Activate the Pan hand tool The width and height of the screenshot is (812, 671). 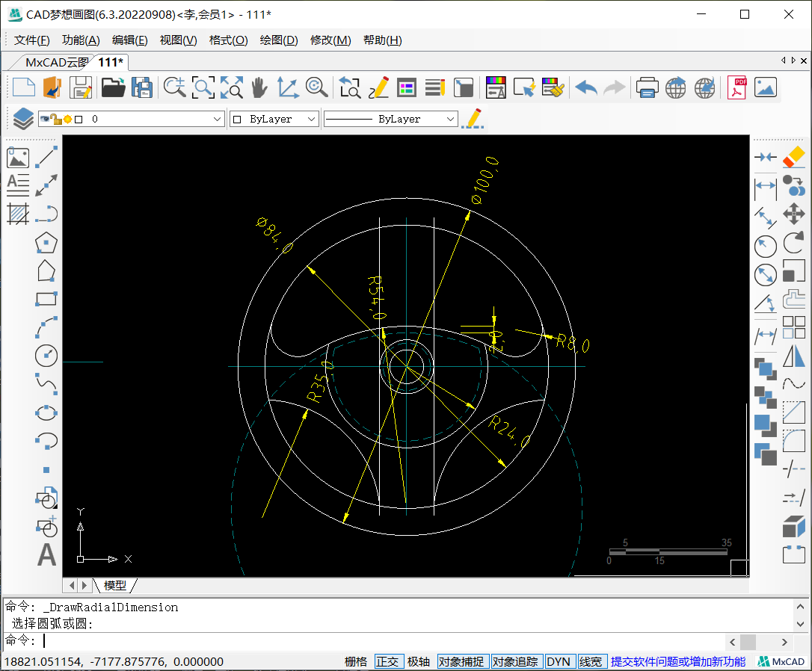[259, 87]
